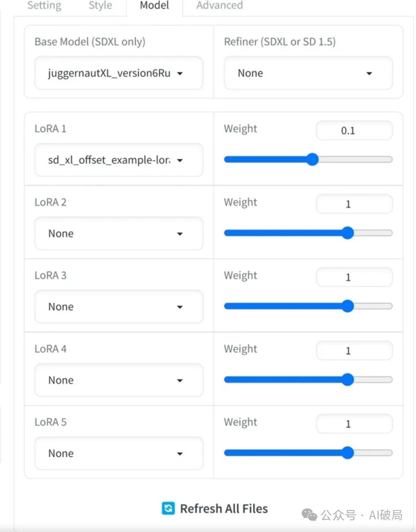
Task: Open the Refiner dropdown set to None
Action: click(308, 73)
